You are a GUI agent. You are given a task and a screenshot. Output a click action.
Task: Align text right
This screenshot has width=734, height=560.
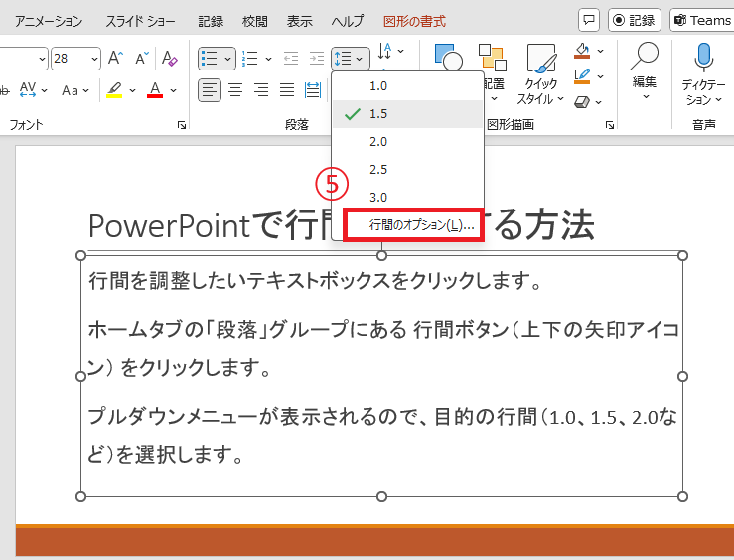(261, 89)
